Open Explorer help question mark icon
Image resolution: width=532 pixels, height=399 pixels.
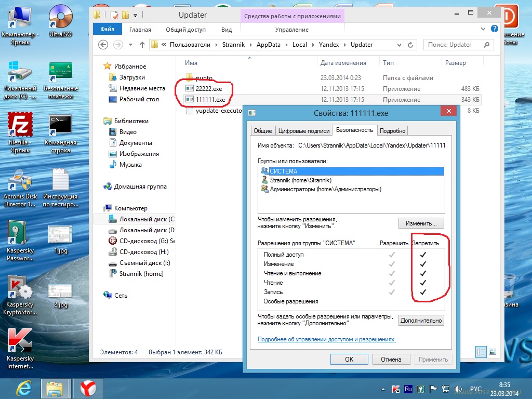pos(496,30)
